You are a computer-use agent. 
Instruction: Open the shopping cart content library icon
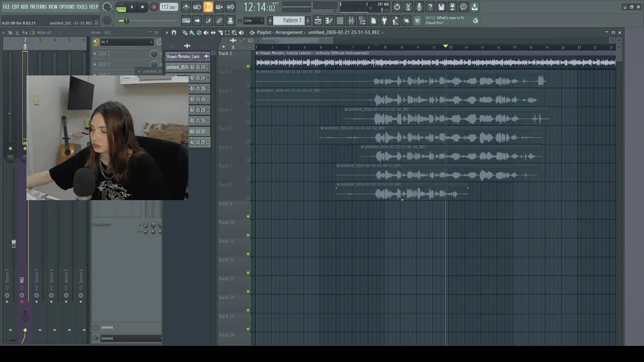click(417, 21)
